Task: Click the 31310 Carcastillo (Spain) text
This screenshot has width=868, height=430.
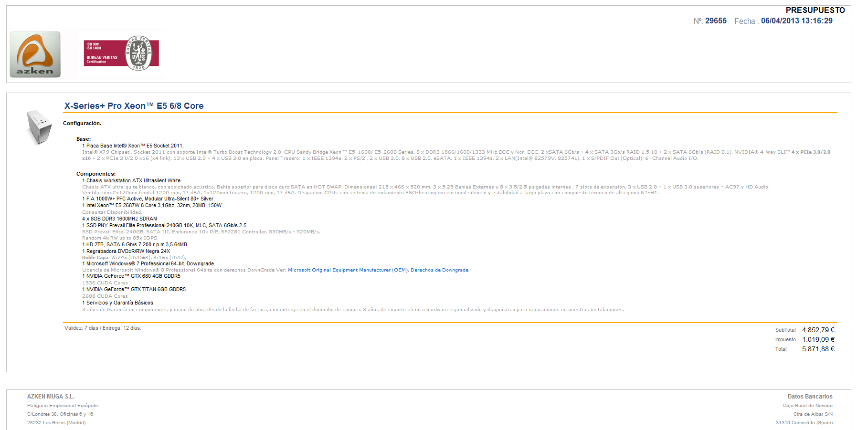Action: click(804, 423)
